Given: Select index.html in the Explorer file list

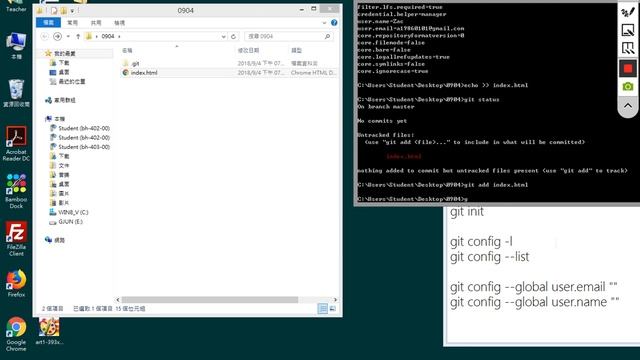Looking at the screenshot, I should click(x=144, y=73).
